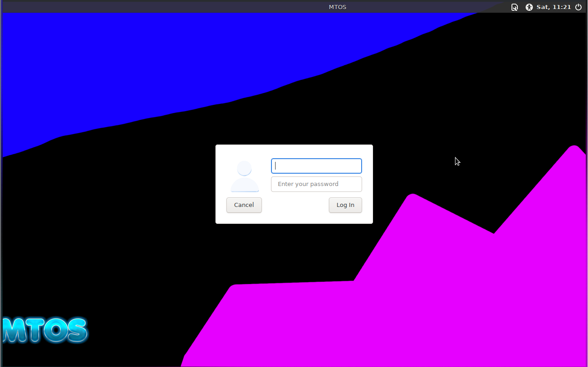The image size is (588, 367).
Task: Open the accessibility menu icon
Action: click(529, 7)
